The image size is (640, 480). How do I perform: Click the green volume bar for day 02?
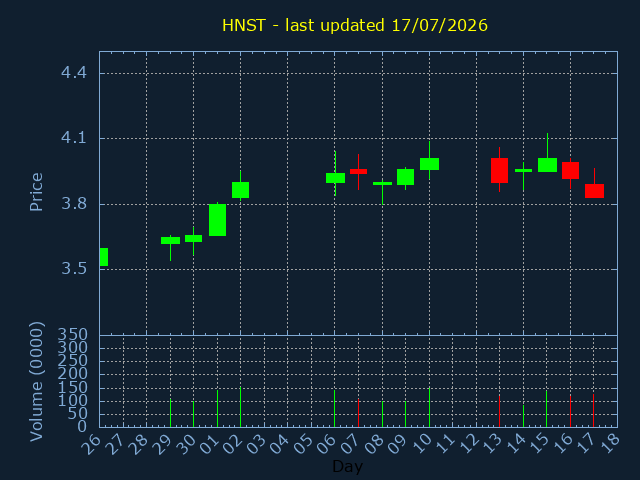(x=240, y=407)
